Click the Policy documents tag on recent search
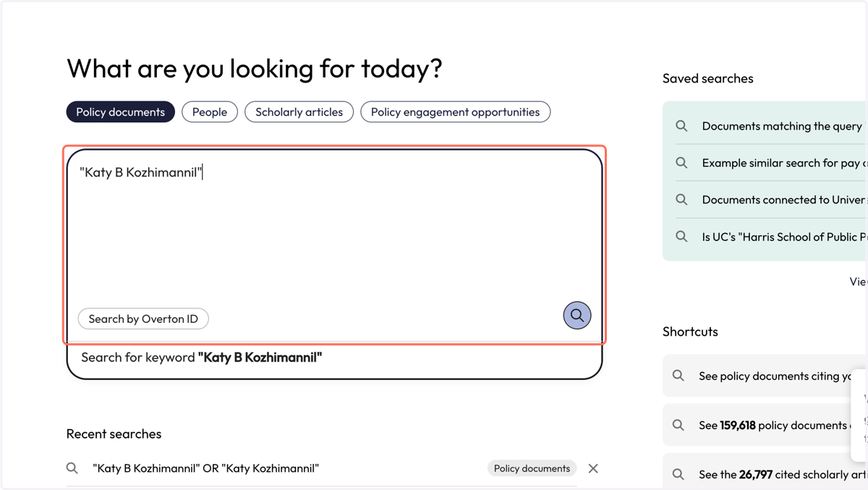The height and width of the screenshot is (490, 868). tap(532, 468)
